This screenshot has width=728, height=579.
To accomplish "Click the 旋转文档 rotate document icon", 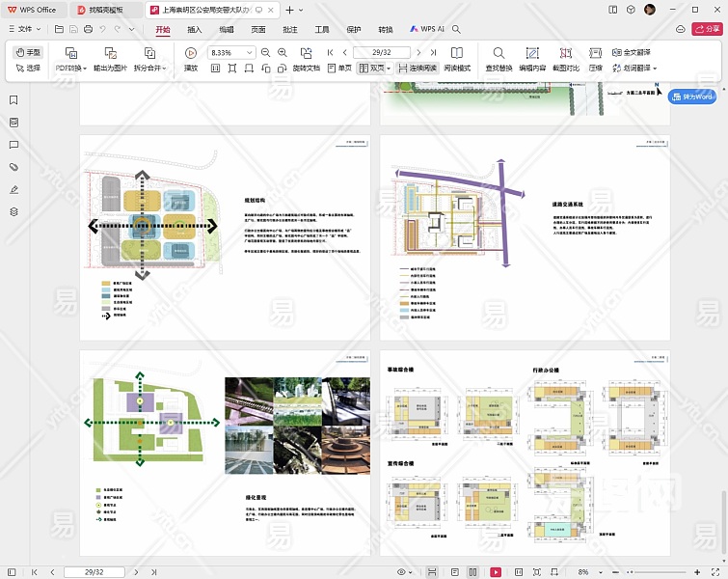I will [306, 53].
